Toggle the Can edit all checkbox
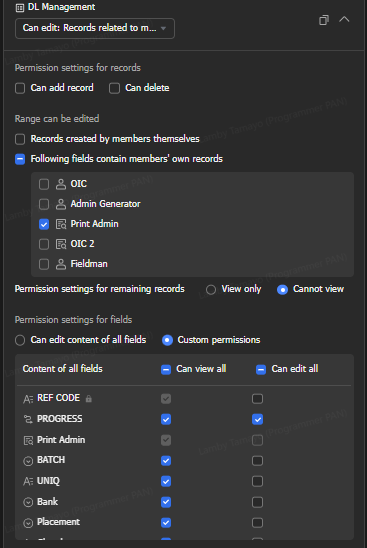Screen dimensions: 367x548 (261, 369)
